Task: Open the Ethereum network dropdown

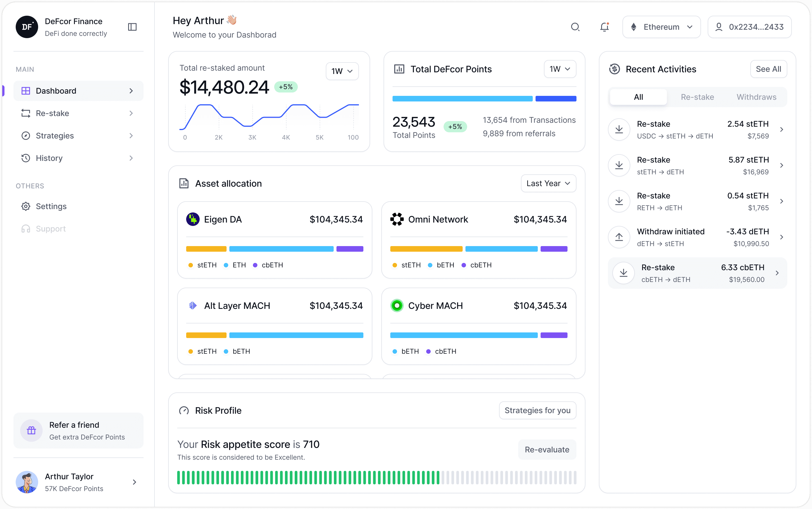Action: pyautogui.click(x=661, y=27)
